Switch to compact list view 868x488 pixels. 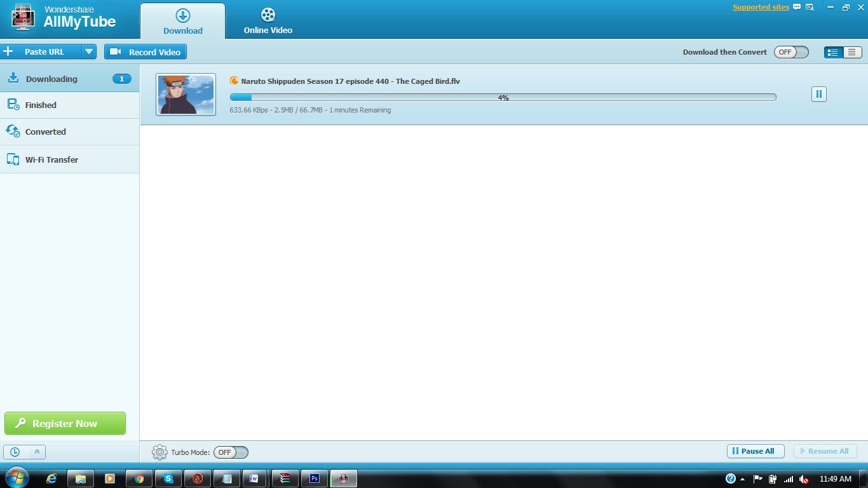pos(852,52)
